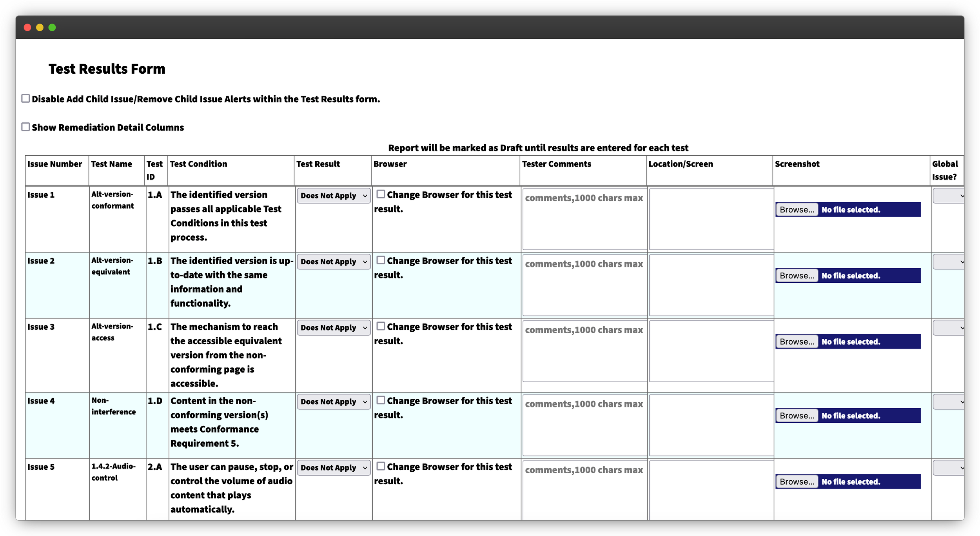
Task: Open Test Result dropdown for Issue 1
Action: pyautogui.click(x=333, y=195)
